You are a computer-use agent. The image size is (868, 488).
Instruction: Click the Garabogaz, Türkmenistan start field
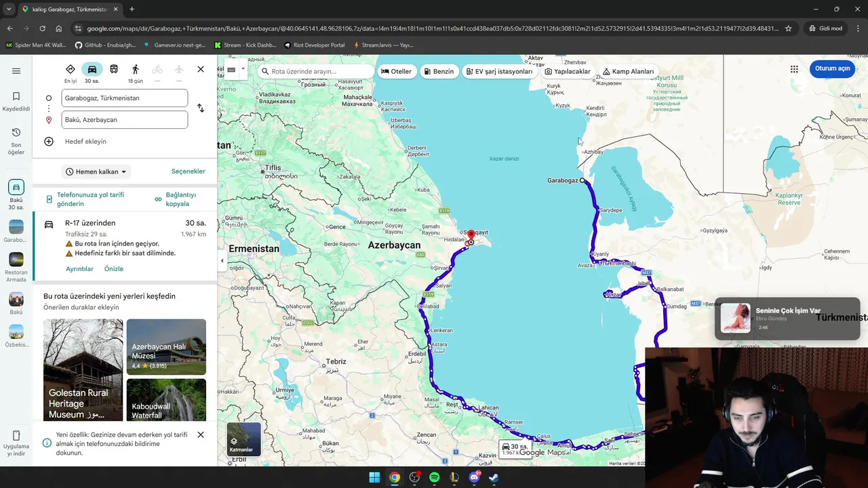coord(125,98)
